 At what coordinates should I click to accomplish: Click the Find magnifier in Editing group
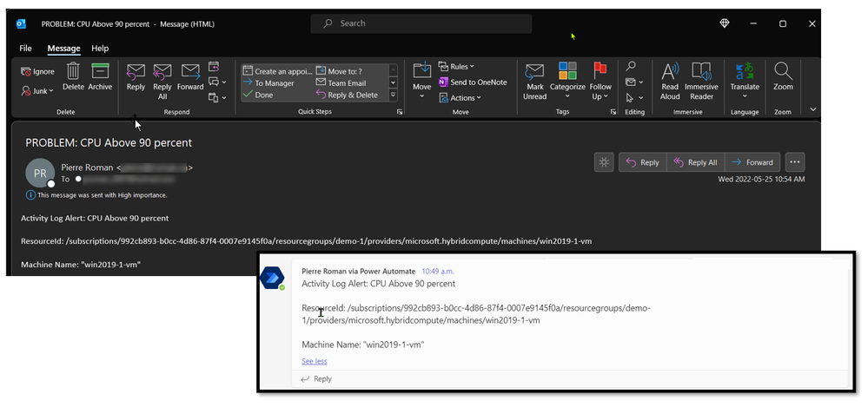tap(631, 66)
